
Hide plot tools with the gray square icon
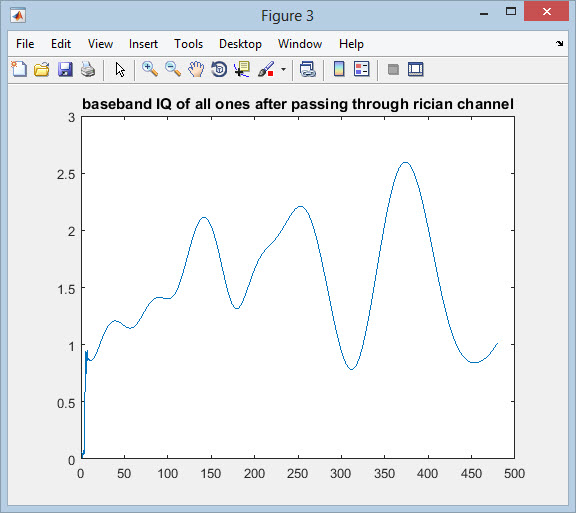[x=393, y=69]
